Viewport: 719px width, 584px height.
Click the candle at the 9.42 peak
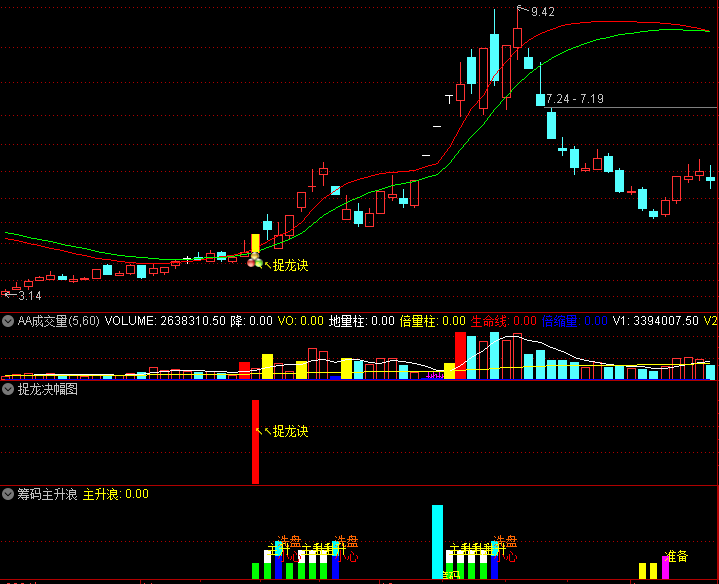[518, 38]
